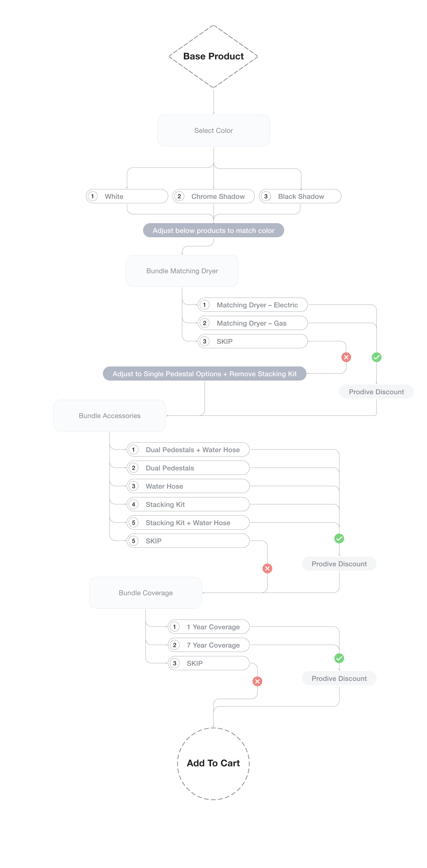Select Dual Pedestals + Water Hose item
The height and width of the screenshot is (868, 427).
188,449
